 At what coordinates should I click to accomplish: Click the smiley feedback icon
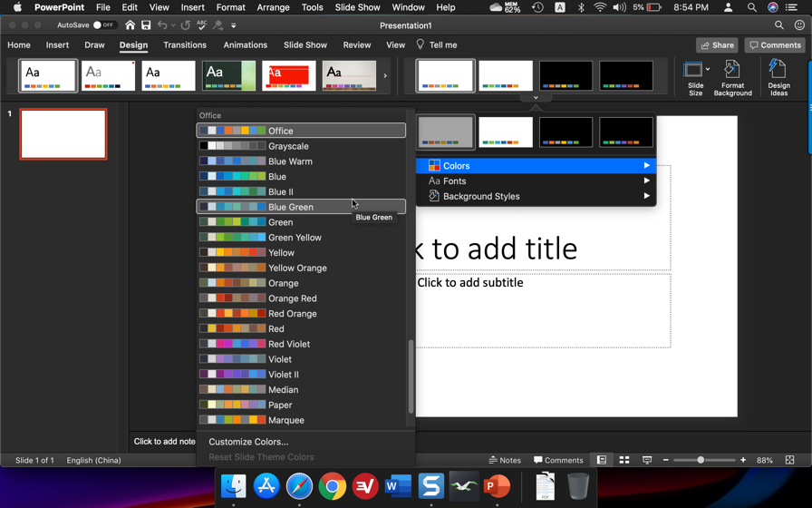tap(799, 24)
